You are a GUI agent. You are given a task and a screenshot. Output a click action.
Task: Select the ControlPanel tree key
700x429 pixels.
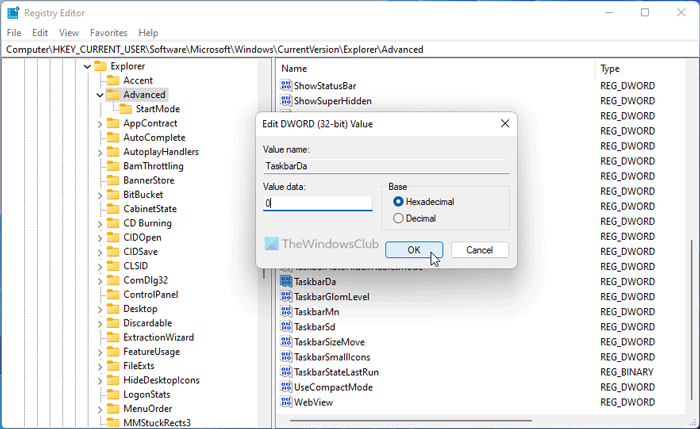point(150,295)
